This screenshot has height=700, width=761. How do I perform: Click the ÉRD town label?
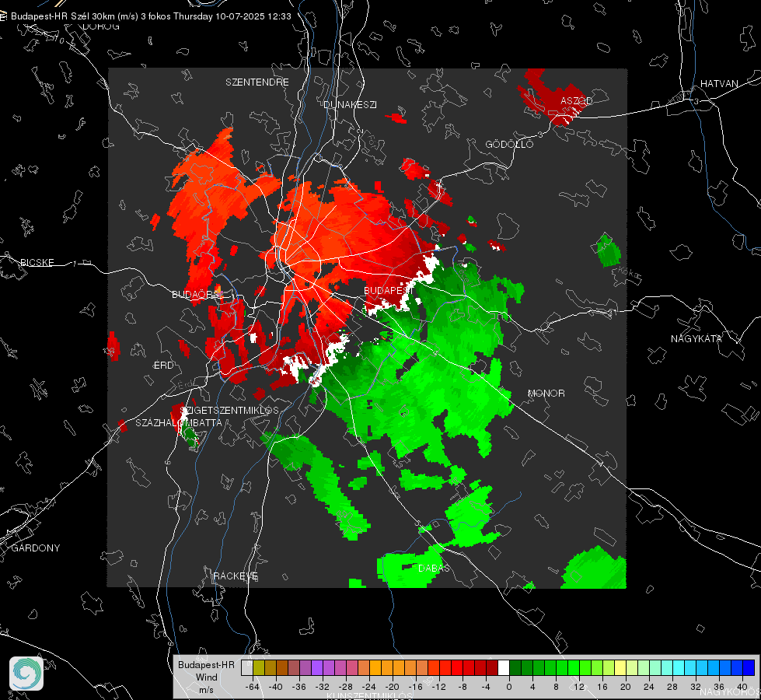tap(163, 366)
